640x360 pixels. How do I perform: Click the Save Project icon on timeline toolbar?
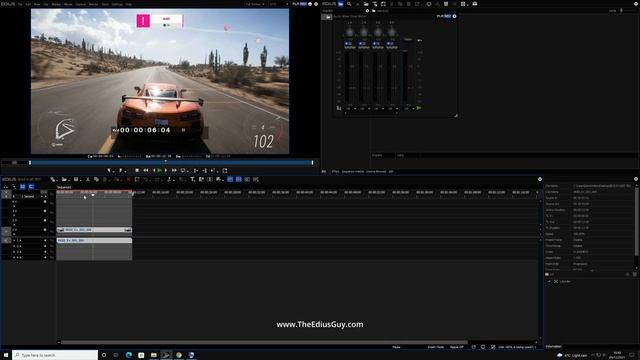coord(76,179)
